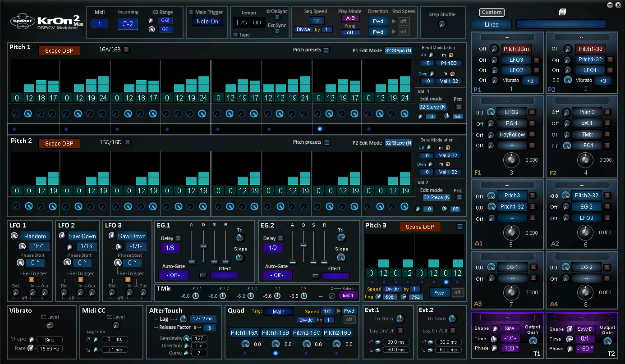This screenshot has width=625, height=364.
Task: Click the EG.2 Tx knob
Action: coord(341,237)
